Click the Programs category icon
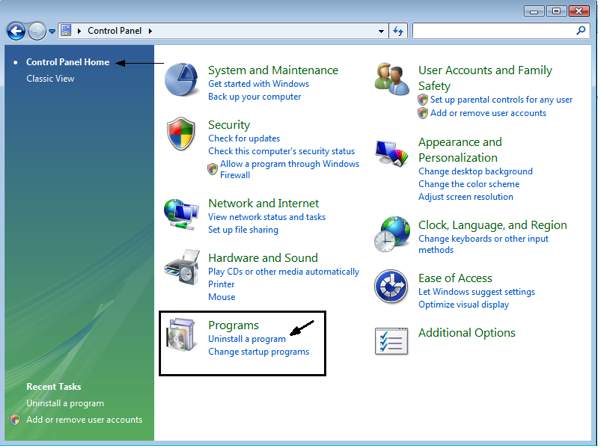Screen dimensions: 600x448 [182, 338]
